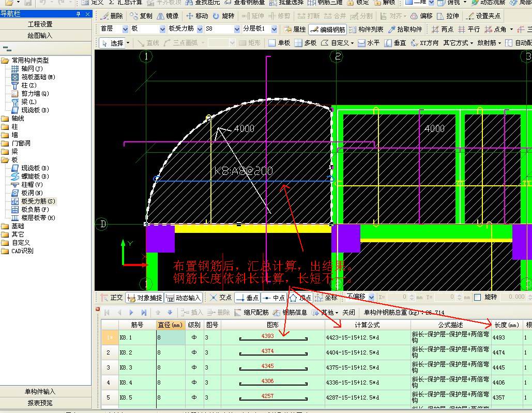The width and height of the screenshot is (532, 413).
Task: Toggle 编辑钢筋 (edit rebar) button
Action: tap(328, 30)
